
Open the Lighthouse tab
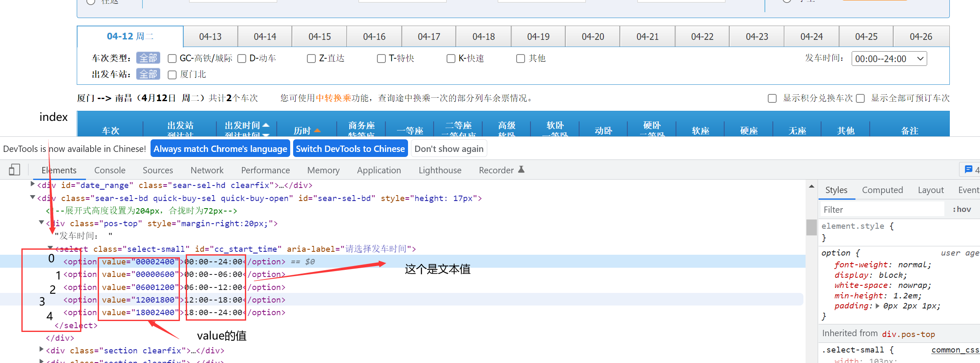tap(440, 170)
